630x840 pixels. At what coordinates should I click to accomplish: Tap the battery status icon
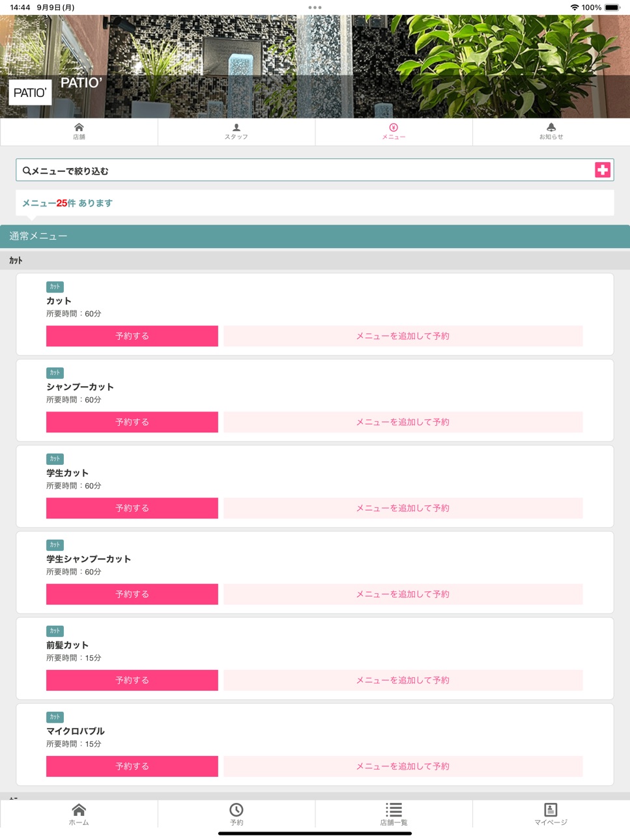click(x=612, y=8)
